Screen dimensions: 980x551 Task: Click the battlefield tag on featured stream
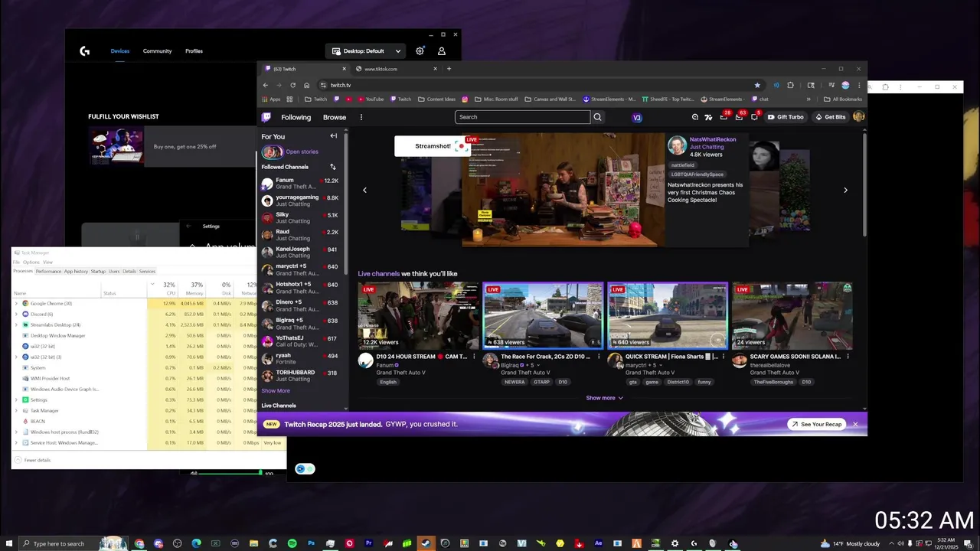(683, 165)
